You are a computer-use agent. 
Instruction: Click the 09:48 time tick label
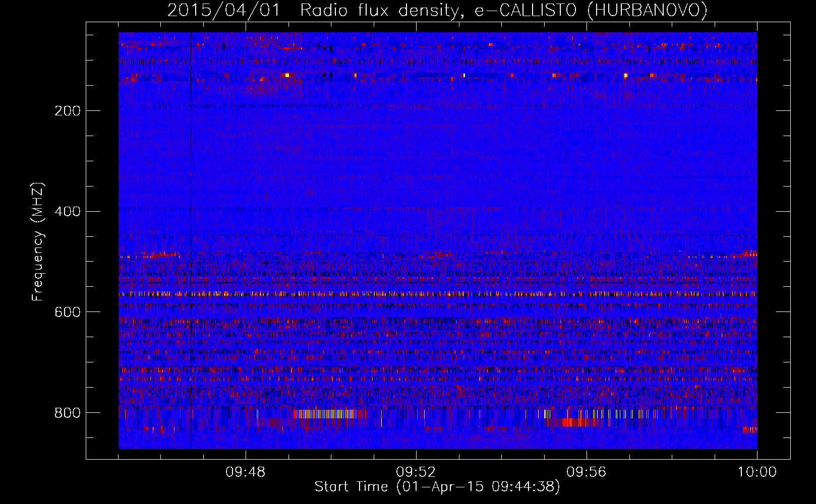tap(246, 472)
